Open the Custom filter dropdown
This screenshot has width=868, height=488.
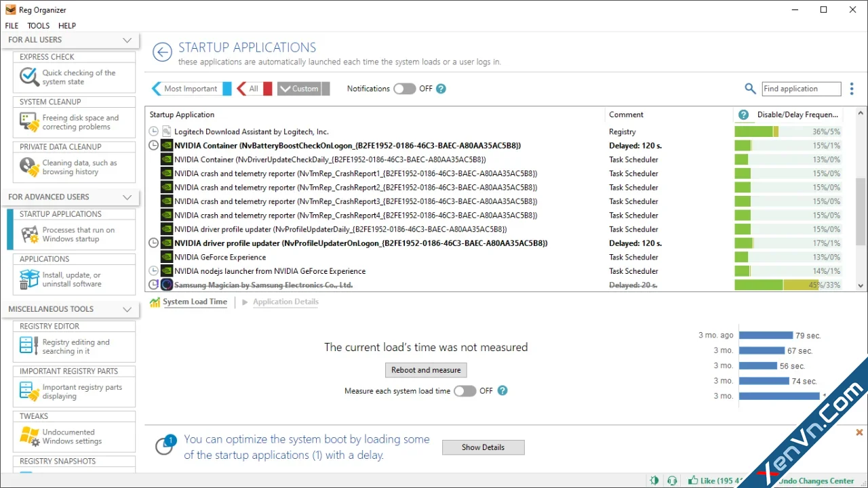(303, 89)
